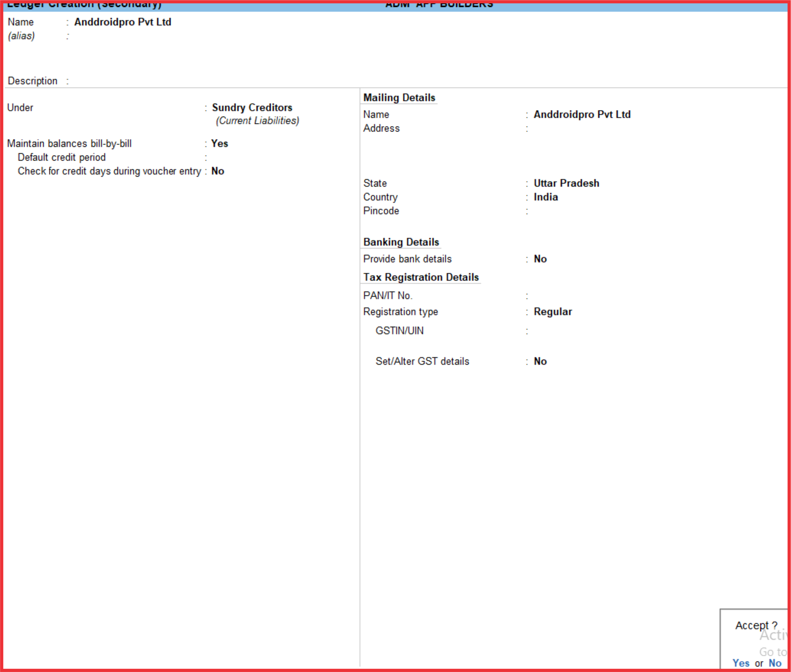Click No in the Accept prompt
Viewport: 791px width, 672px height.
(x=775, y=663)
